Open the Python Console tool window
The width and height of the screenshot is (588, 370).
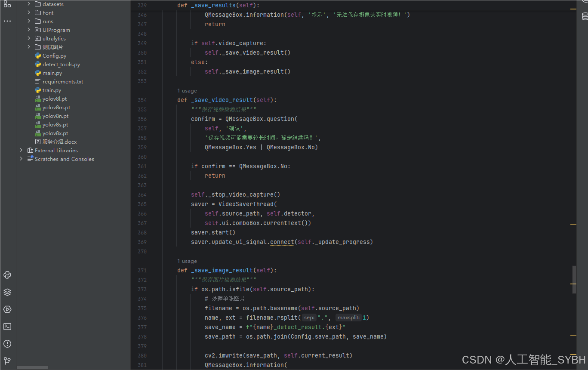7,275
